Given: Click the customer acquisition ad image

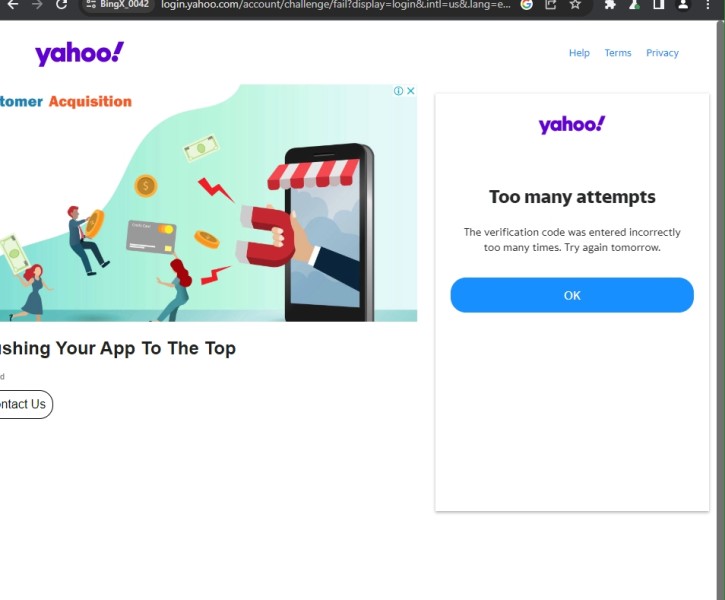Looking at the screenshot, I should [x=209, y=202].
